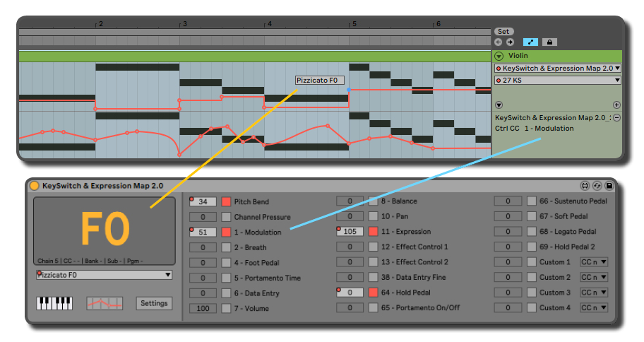Click the hot-swap preset icon
Viewport: 644px width, 342px height.
point(597,186)
